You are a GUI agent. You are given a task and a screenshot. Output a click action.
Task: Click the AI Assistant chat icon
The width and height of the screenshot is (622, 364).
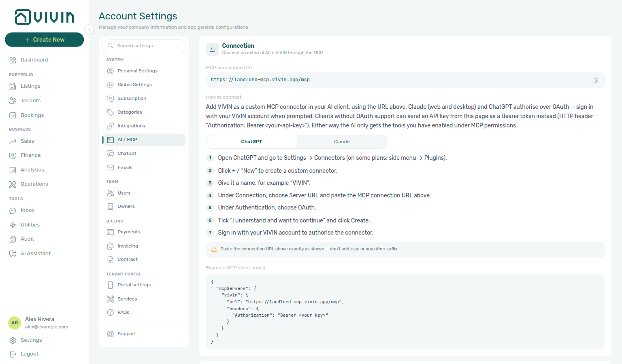coord(13,254)
